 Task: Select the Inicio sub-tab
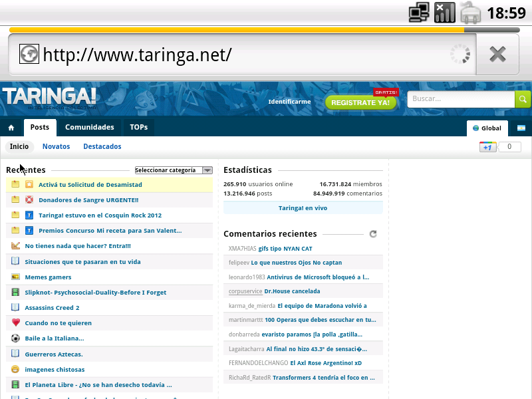(19, 146)
